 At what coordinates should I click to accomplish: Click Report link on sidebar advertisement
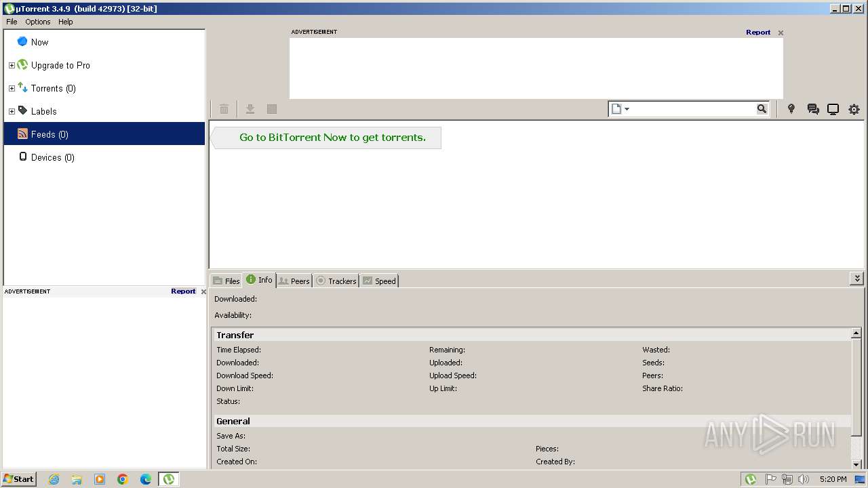click(x=183, y=291)
